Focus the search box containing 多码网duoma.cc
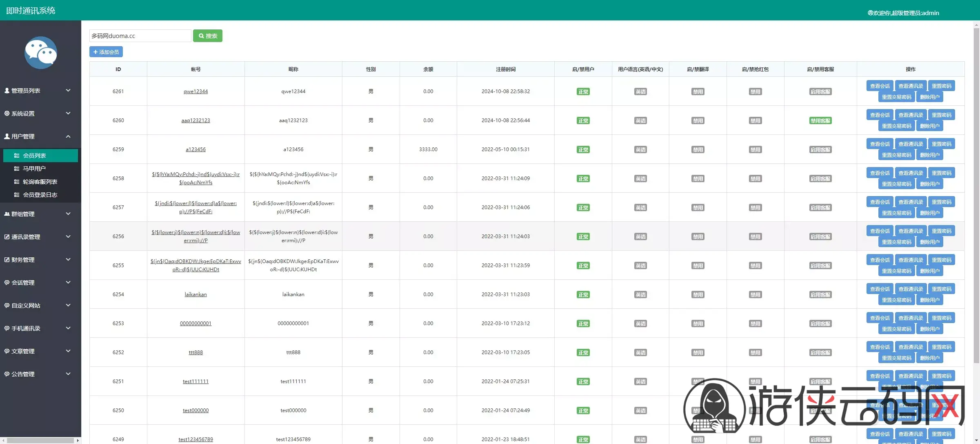This screenshot has height=444, width=980. coord(140,36)
